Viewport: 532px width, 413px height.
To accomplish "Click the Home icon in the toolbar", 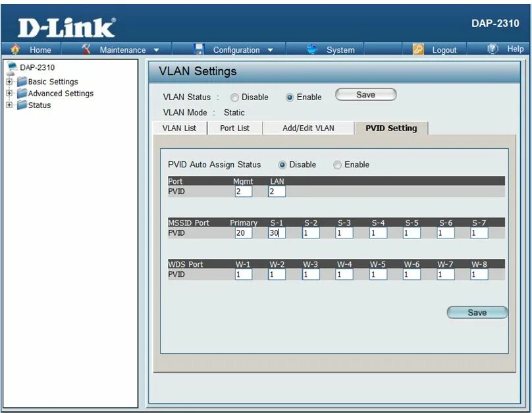I will 14,49.
